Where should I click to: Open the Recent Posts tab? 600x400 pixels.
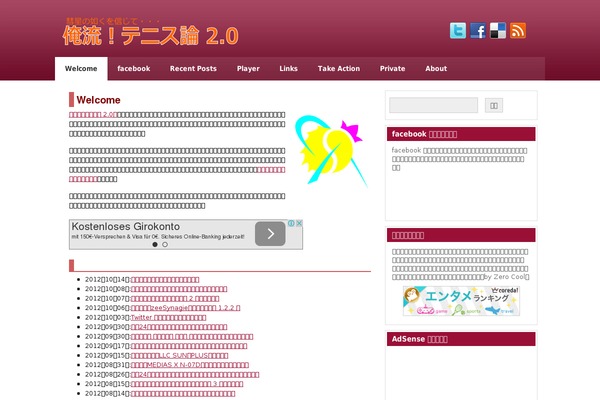click(193, 69)
